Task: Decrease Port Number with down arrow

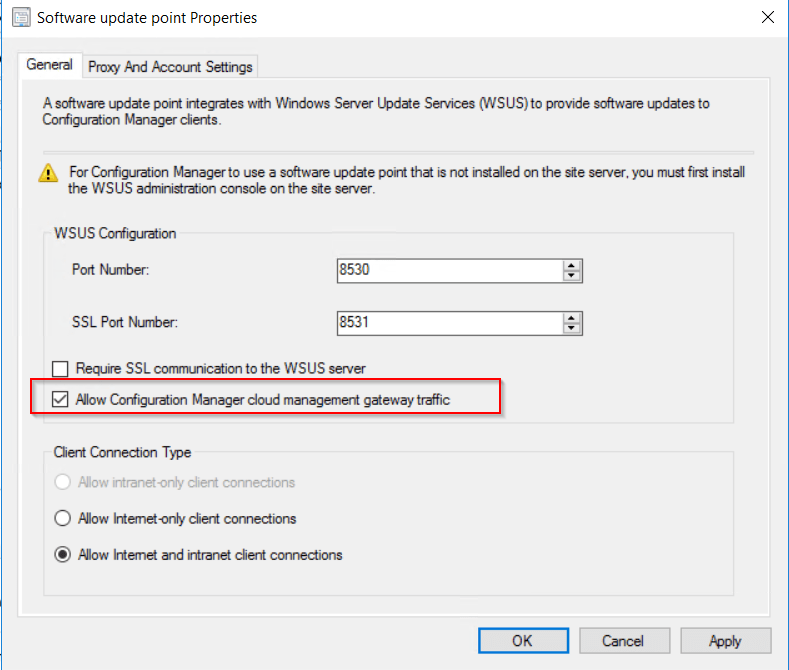Action: click(x=572, y=276)
